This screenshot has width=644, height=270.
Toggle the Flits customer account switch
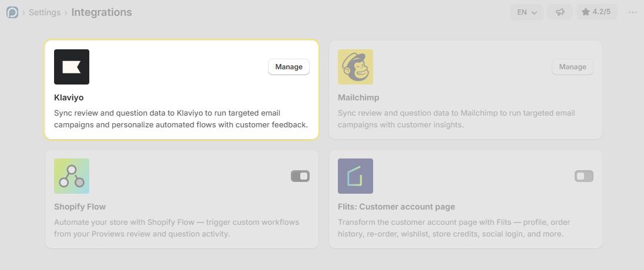click(x=584, y=176)
